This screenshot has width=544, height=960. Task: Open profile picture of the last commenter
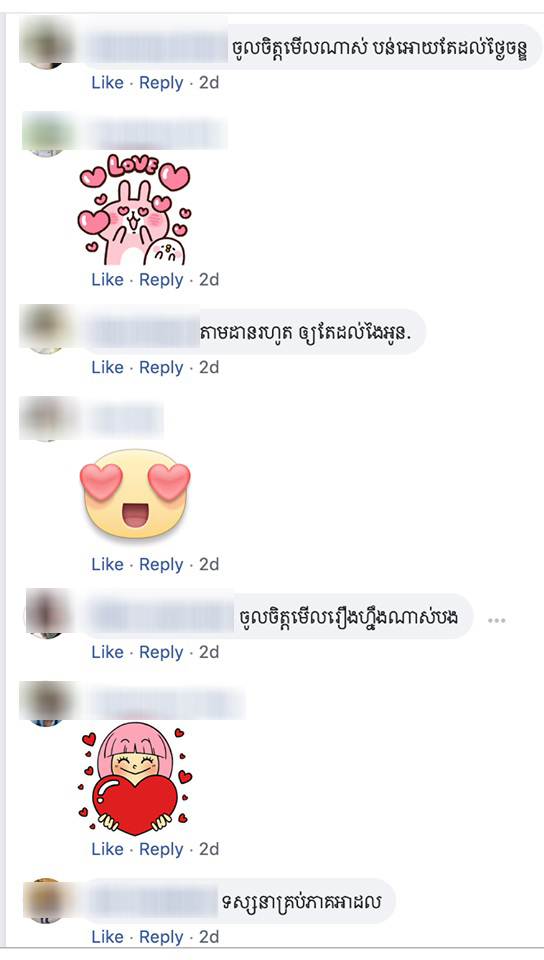[x=46, y=900]
